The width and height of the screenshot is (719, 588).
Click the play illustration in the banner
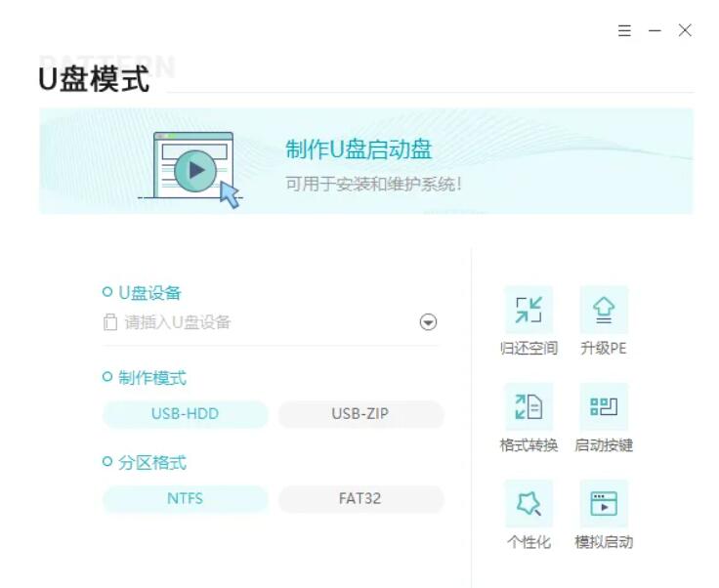(x=190, y=170)
